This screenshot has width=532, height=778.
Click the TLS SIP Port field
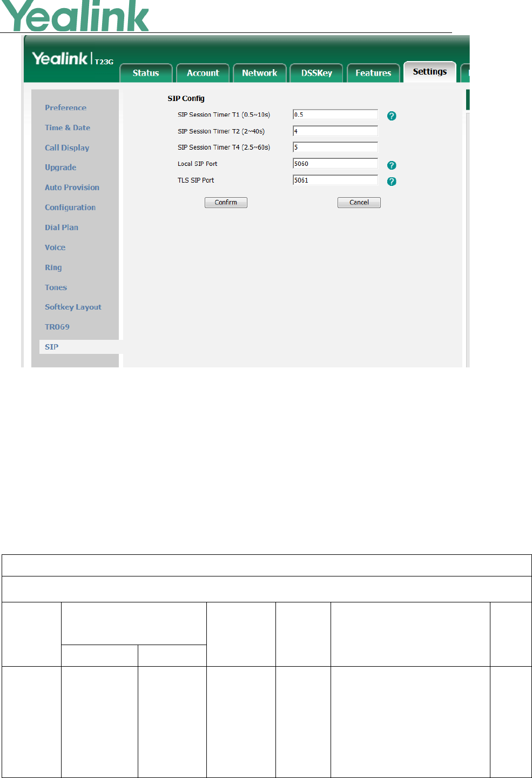335,180
